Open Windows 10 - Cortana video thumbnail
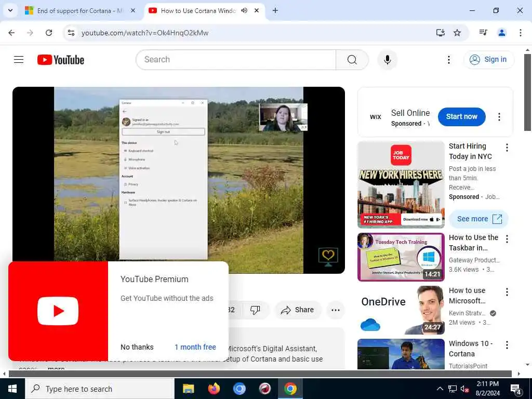This screenshot has height=399, width=532. (x=401, y=354)
